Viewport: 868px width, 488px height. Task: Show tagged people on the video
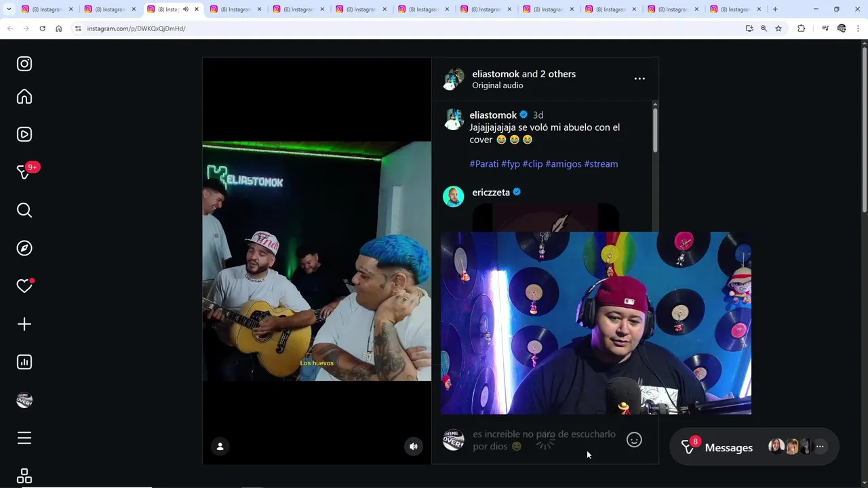click(220, 446)
